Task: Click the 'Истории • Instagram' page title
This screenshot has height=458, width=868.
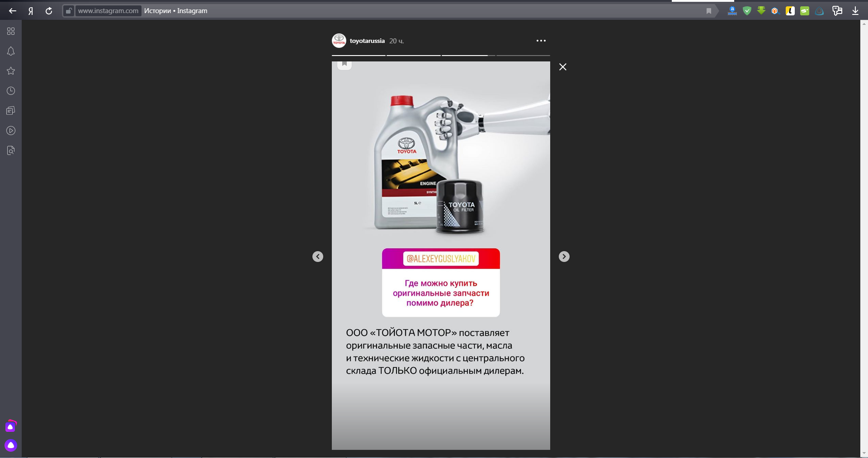Action: pyautogui.click(x=176, y=11)
